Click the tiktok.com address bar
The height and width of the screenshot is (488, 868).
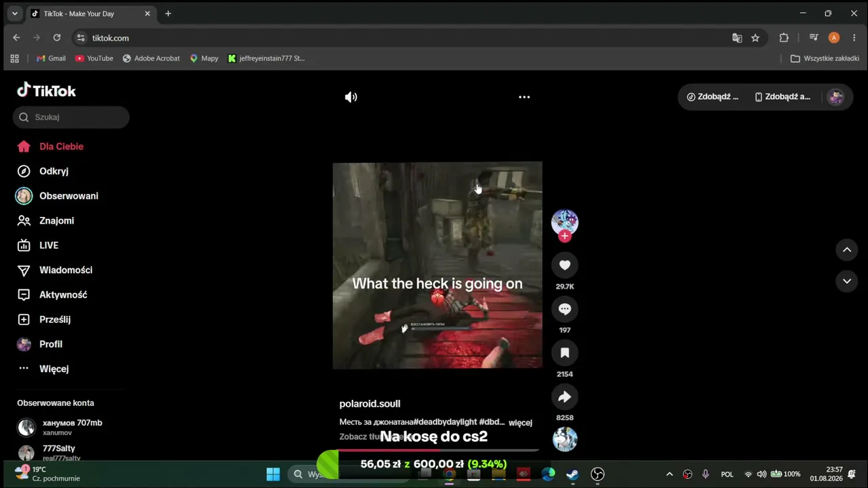click(407, 38)
